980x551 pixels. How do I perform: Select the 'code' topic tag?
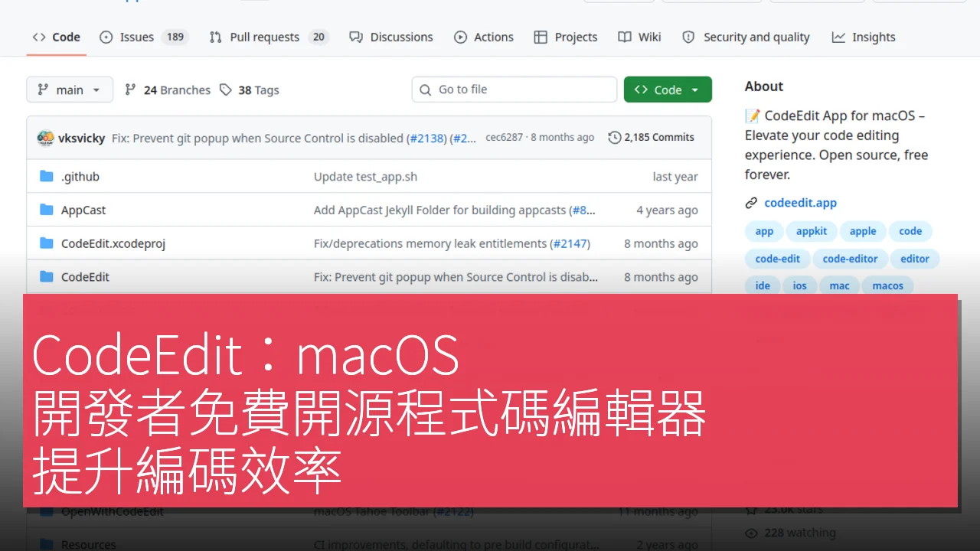[x=910, y=231]
